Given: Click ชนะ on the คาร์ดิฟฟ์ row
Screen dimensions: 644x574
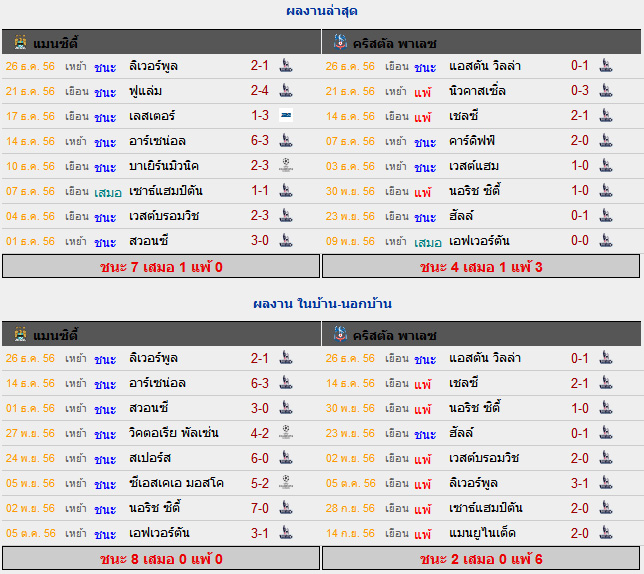Looking at the screenshot, I should (425, 142).
